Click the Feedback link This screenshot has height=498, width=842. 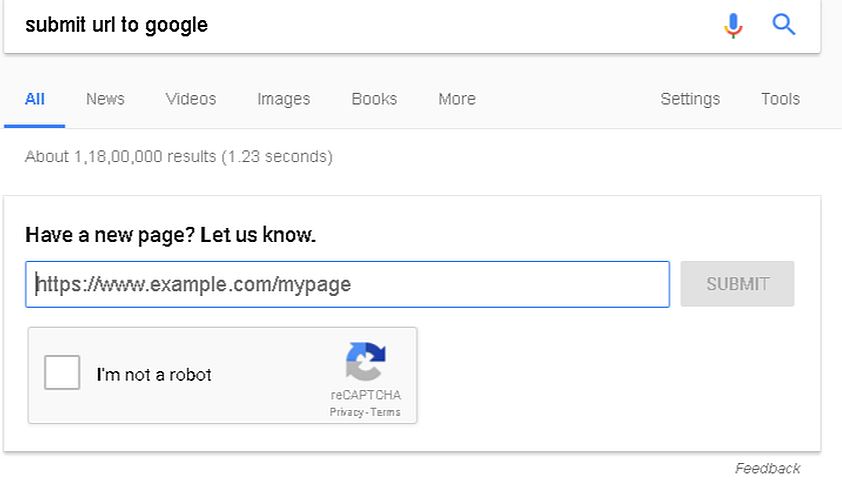(x=767, y=468)
